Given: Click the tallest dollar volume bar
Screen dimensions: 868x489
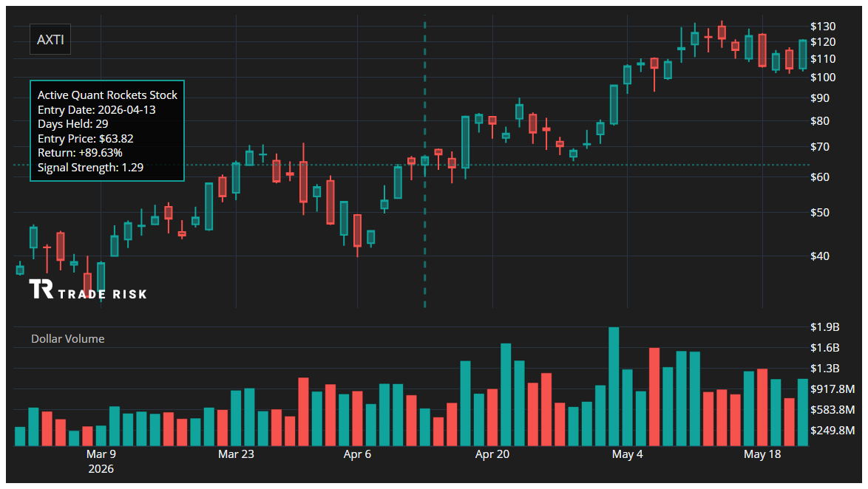Looking at the screenshot, I should [x=614, y=386].
